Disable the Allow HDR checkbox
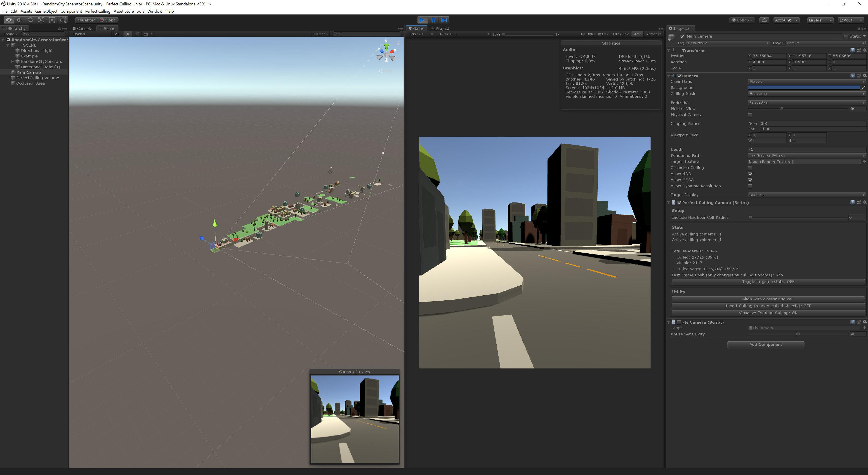868x475 pixels. [750, 174]
